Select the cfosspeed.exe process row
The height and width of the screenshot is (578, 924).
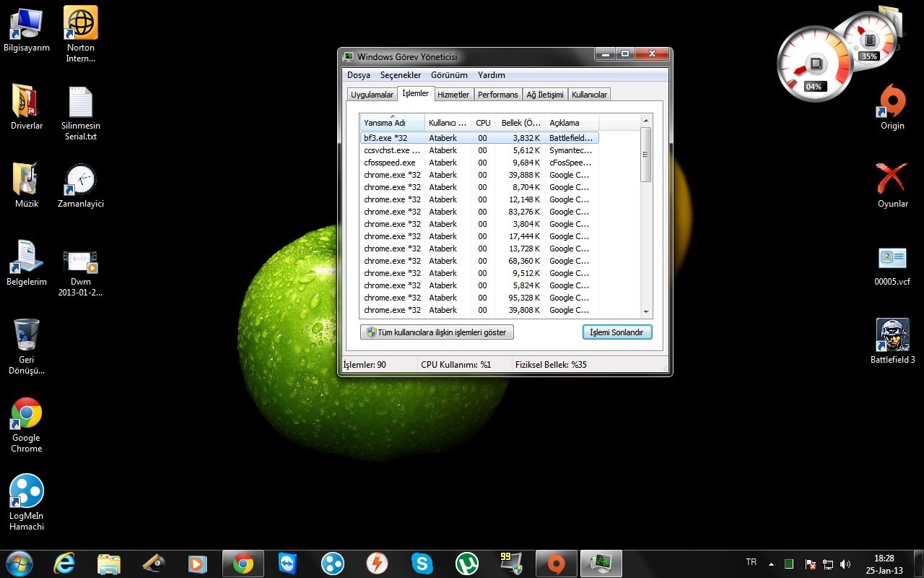[x=479, y=163]
